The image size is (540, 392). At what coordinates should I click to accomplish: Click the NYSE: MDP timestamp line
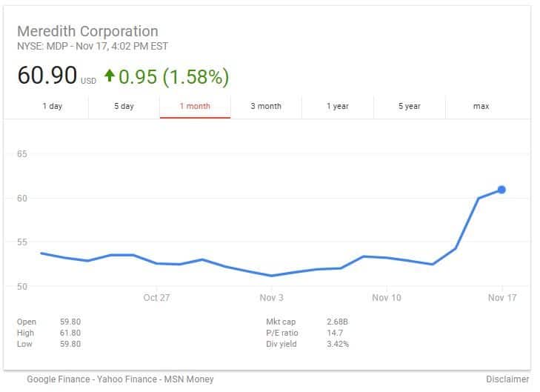(x=93, y=46)
